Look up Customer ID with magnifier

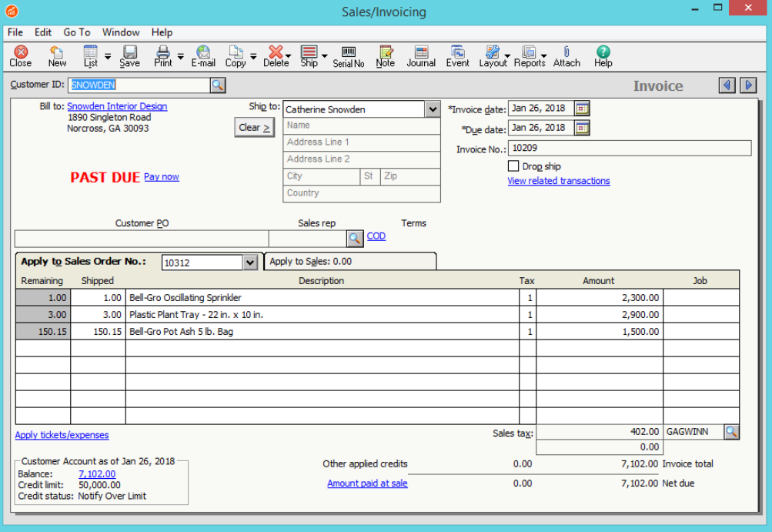[x=218, y=85]
